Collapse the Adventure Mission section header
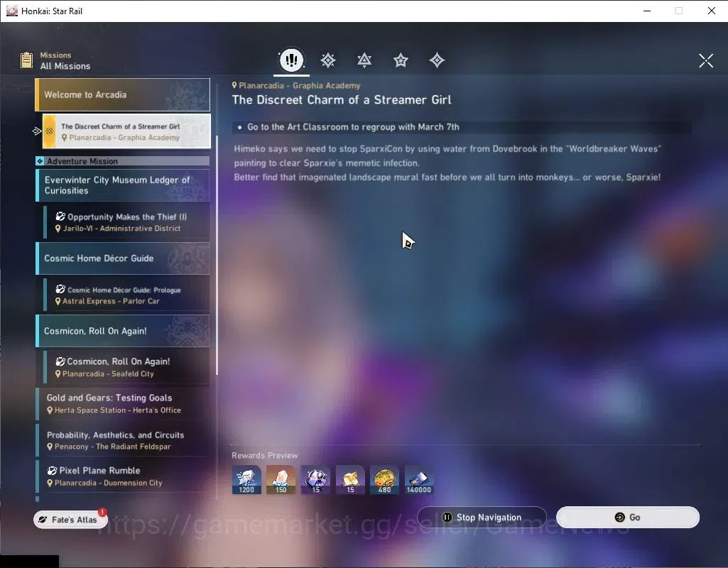The width and height of the screenshot is (728, 568). click(123, 161)
